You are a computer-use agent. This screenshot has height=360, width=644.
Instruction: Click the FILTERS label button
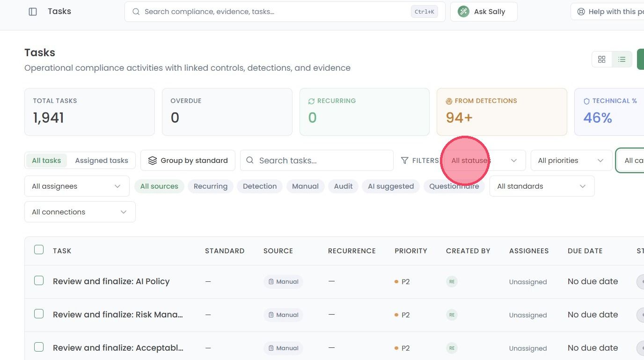(x=425, y=161)
